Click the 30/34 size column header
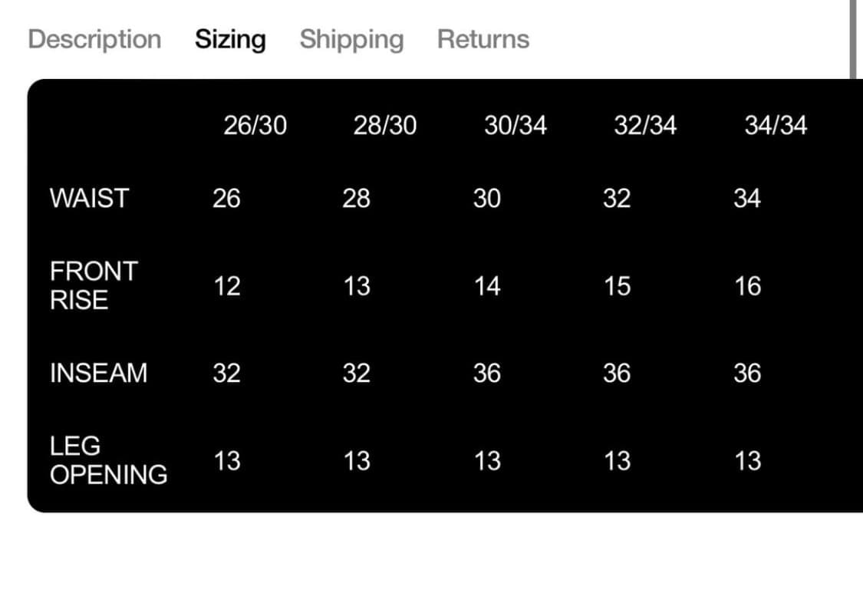This screenshot has height=616, width=863. (x=515, y=125)
